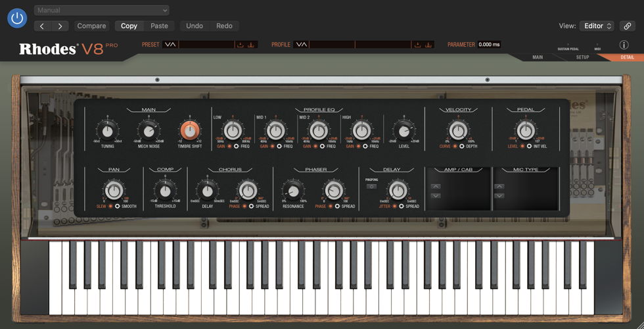Click AMP / CAB down arrow
The width and height of the screenshot is (644, 329).
pos(435,196)
